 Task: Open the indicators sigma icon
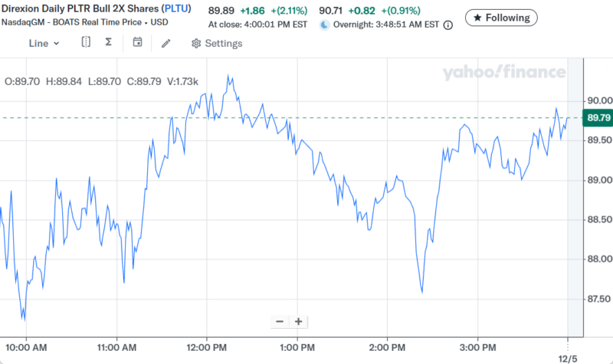click(109, 42)
